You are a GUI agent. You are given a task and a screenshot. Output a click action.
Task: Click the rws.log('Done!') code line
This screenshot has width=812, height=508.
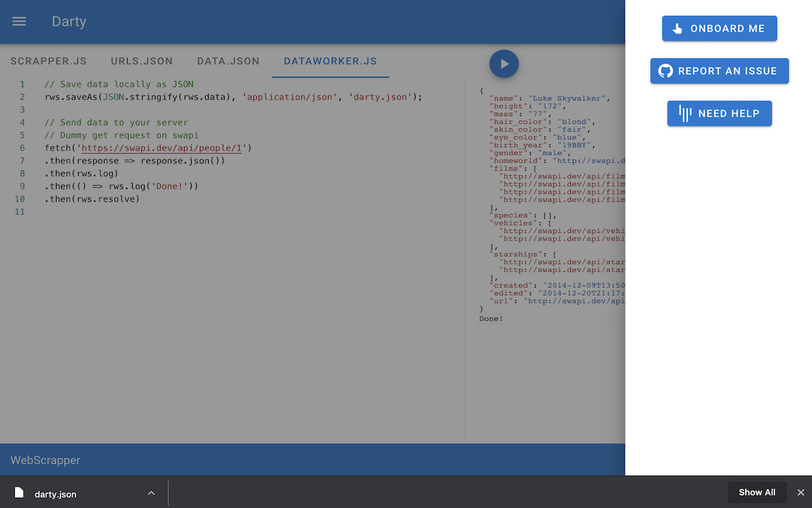click(122, 186)
